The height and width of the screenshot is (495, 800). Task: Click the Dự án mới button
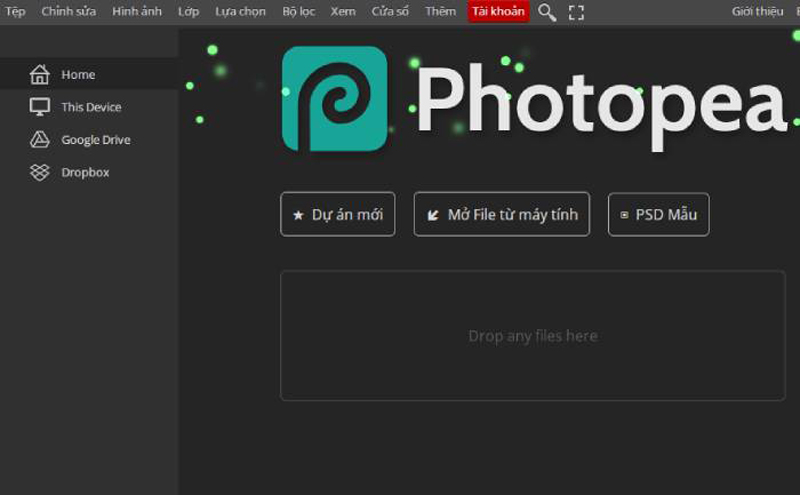pyautogui.click(x=338, y=214)
